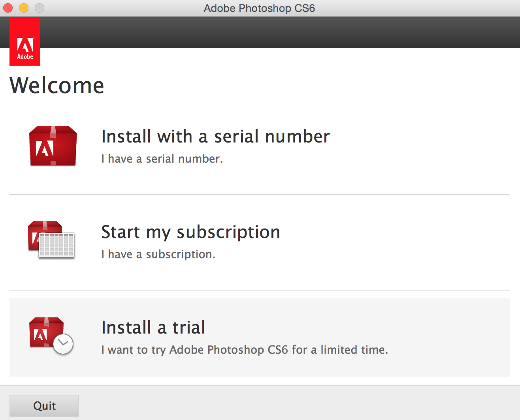Click the "Welcome" heading text
This screenshot has width=520, height=420.
[x=57, y=85]
